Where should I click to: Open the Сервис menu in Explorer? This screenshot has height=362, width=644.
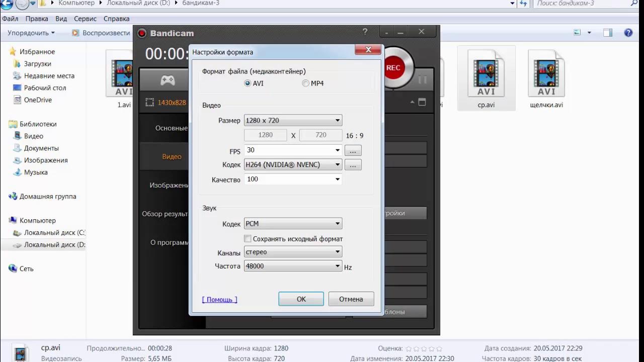[85, 19]
